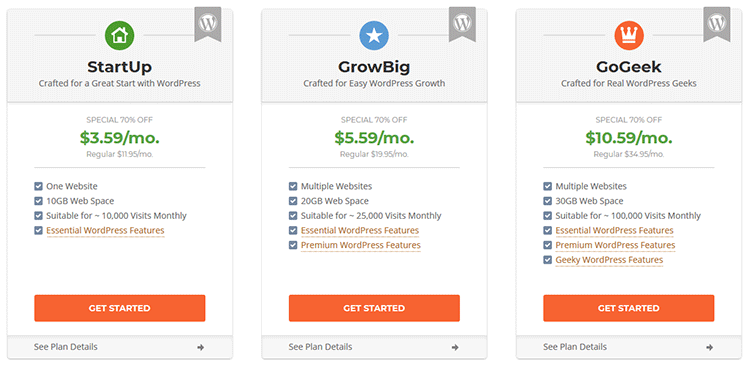Click the arrow icon in GoGeek plan details
Viewport: 750px width, 367px height.
coord(709,347)
